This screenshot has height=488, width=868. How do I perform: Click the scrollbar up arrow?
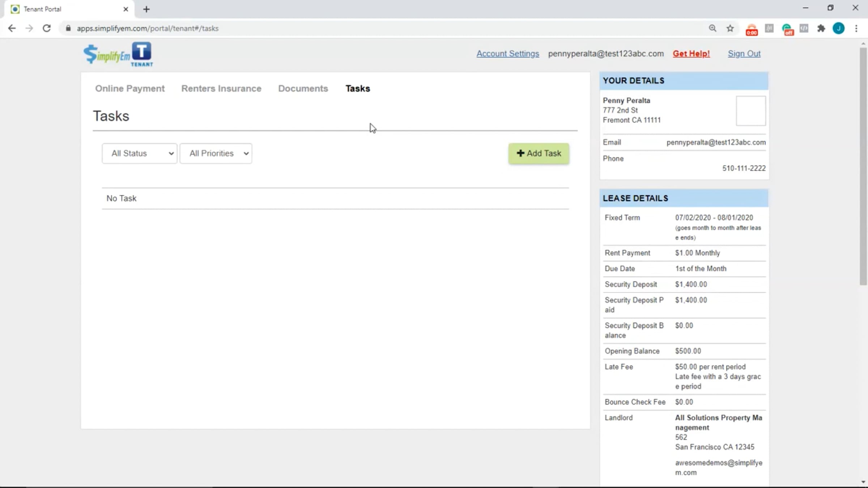tap(863, 44)
